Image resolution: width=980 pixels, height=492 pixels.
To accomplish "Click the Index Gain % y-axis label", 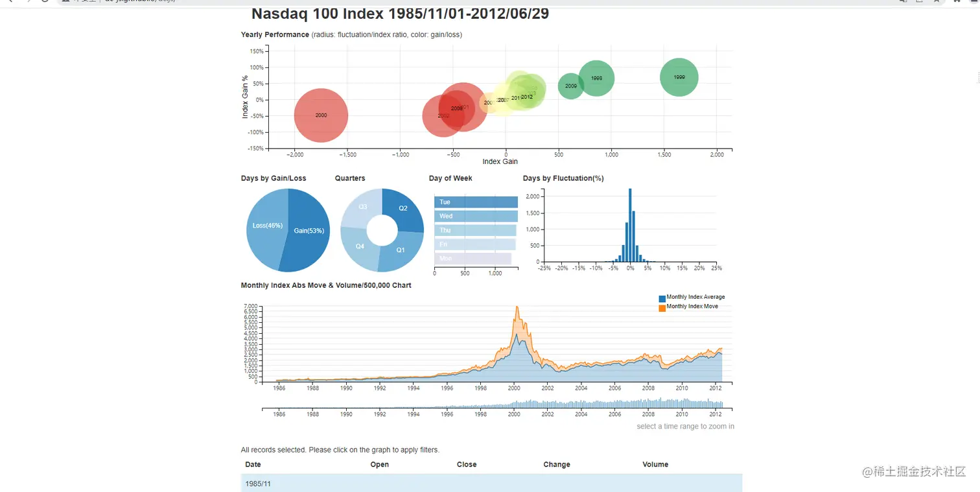I will [245, 97].
